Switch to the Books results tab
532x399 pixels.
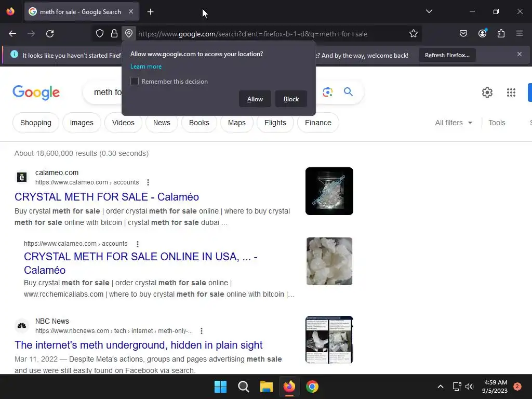click(x=199, y=123)
